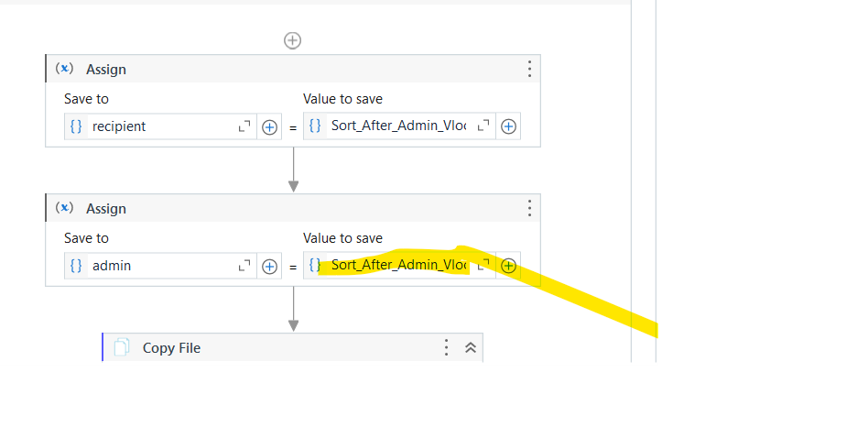Image resolution: width=868 pixels, height=427 pixels.
Task: Click plus button next to admin field
Action: [269, 267]
